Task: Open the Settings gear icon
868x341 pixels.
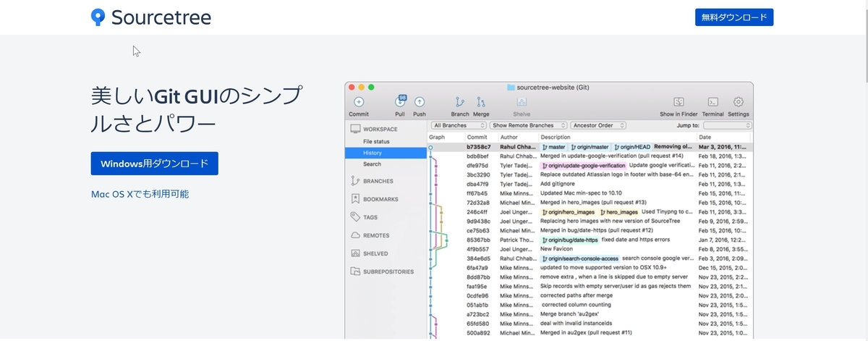Action: (x=739, y=102)
